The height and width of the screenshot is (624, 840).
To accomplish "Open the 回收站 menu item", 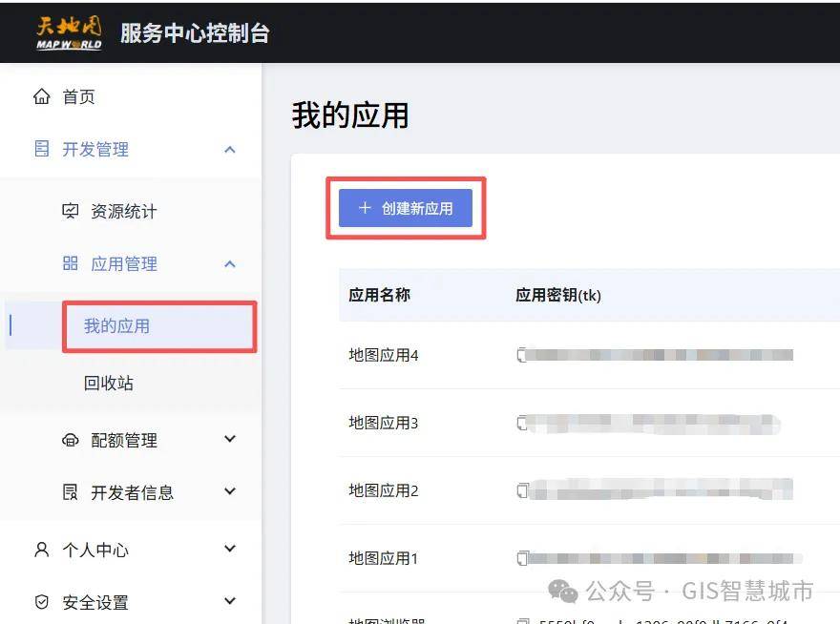I will 109,384.
